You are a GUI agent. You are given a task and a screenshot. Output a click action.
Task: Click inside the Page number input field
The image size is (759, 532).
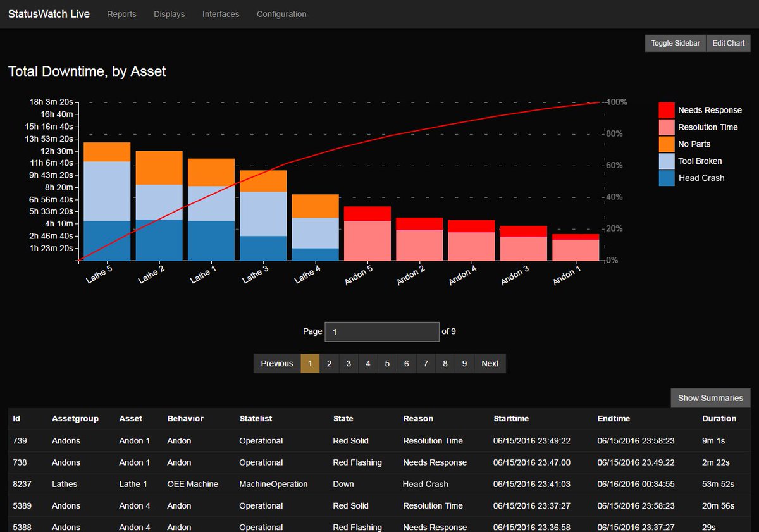coord(381,331)
